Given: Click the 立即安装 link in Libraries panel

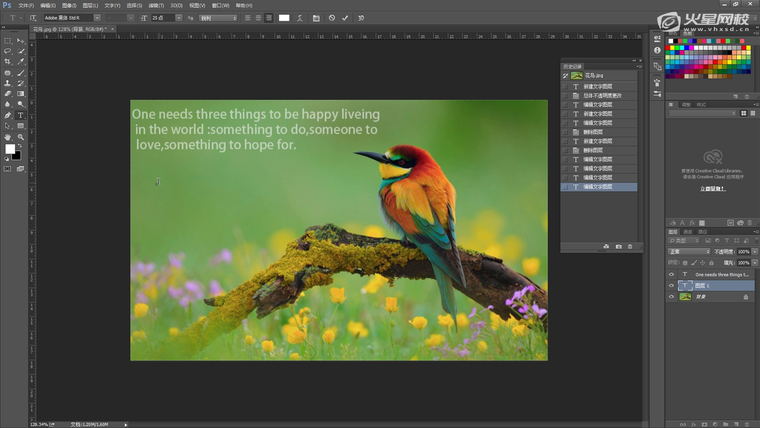Looking at the screenshot, I should click(712, 188).
